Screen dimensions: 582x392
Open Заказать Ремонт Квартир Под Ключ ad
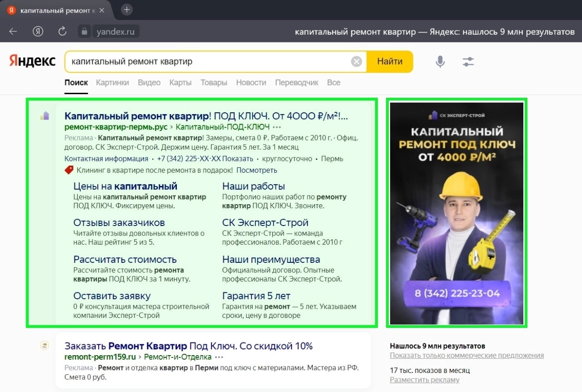click(x=189, y=346)
